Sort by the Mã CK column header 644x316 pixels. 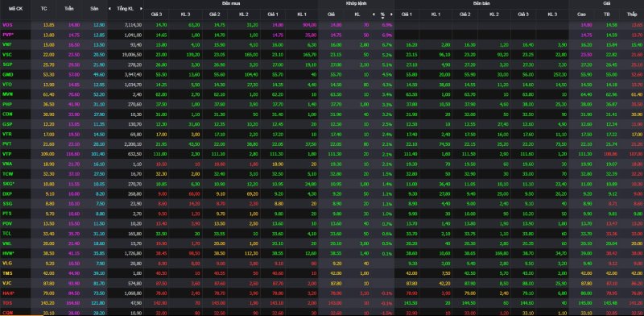point(15,9)
